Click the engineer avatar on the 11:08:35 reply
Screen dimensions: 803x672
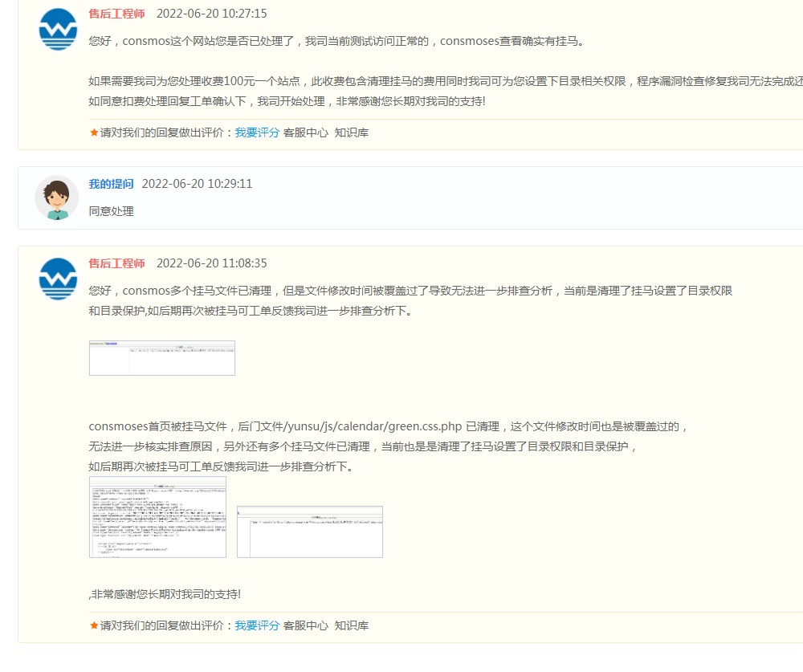pos(58,279)
